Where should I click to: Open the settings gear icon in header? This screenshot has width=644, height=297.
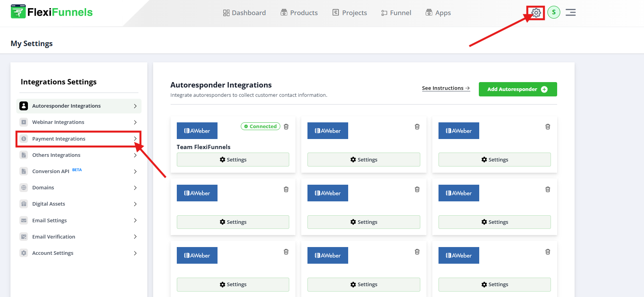point(536,13)
